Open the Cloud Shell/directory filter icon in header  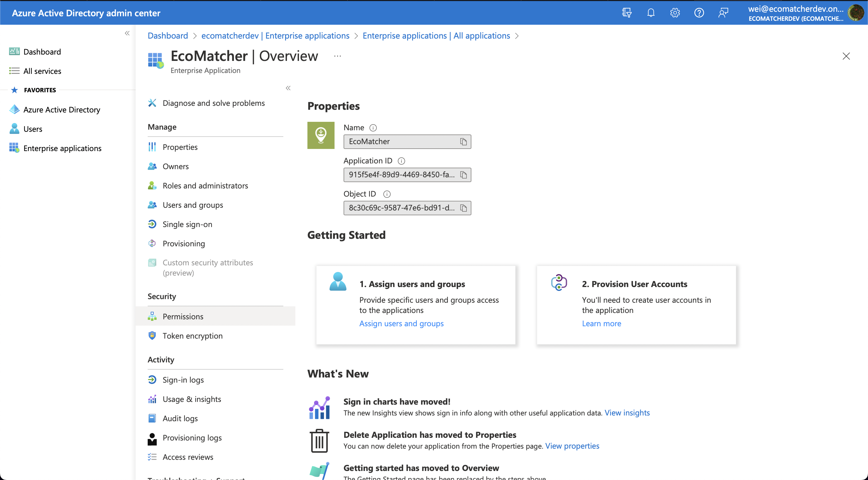627,13
